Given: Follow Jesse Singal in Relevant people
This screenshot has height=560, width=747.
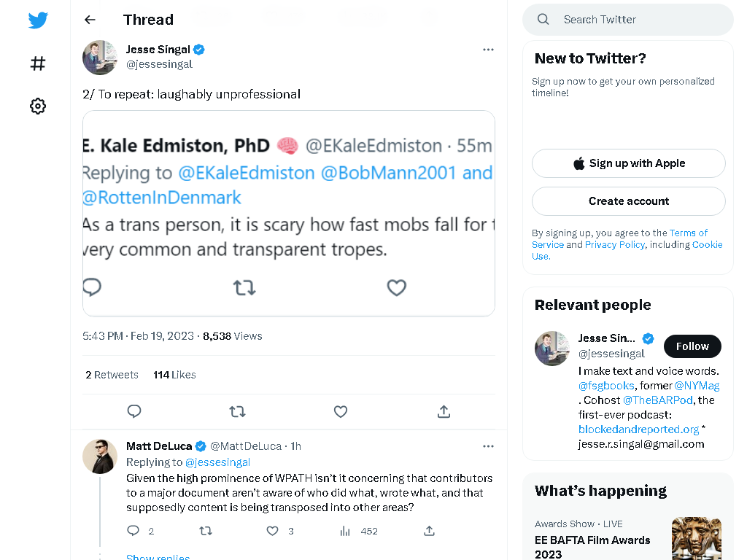Looking at the screenshot, I should point(692,346).
